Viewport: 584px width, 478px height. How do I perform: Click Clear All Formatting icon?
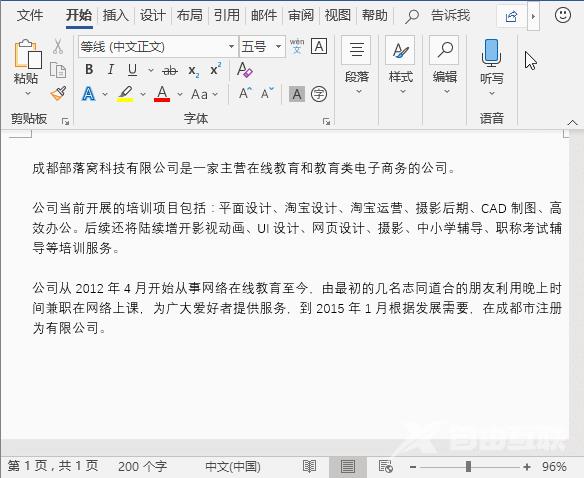pyautogui.click(x=244, y=70)
